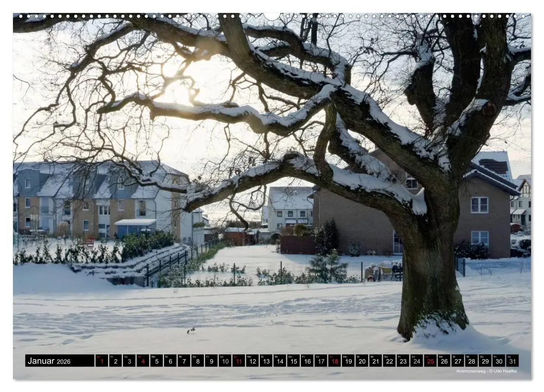Select the last date cell 31
The height and width of the screenshot is (392, 544).
(x=512, y=361)
